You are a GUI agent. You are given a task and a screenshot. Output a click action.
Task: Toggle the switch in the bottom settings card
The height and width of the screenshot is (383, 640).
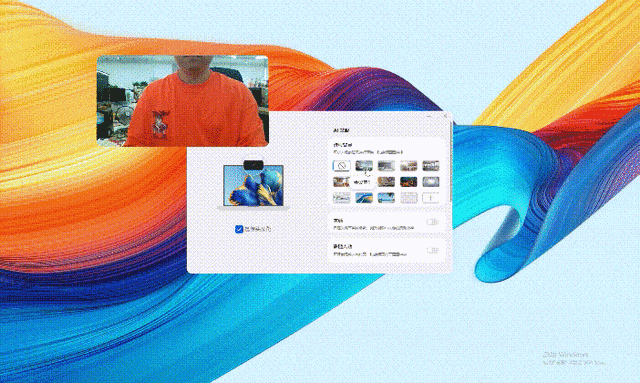[x=432, y=250]
